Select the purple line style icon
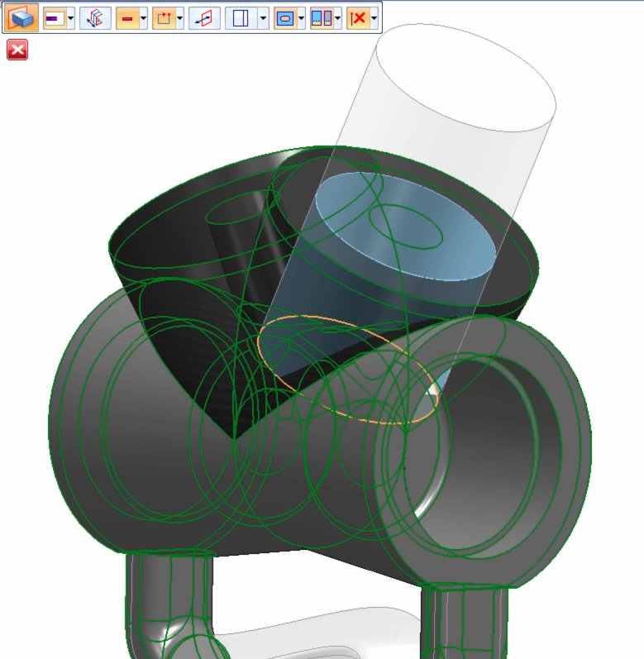This screenshot has height=659, width=644. tap(55, 18)
